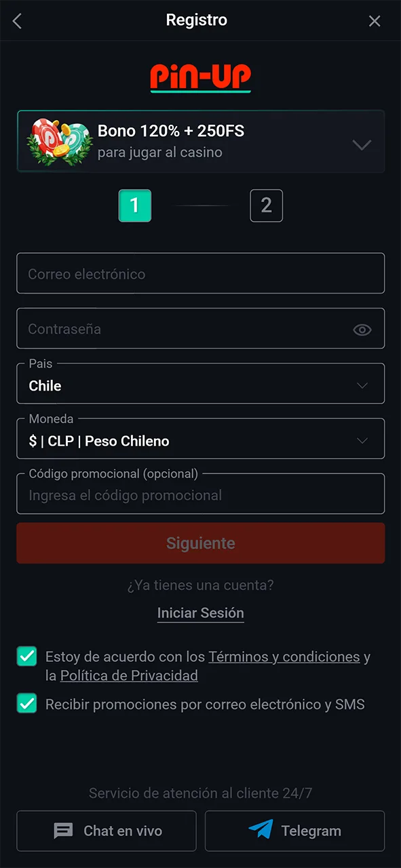Open the Términos y condiciones link
401x868 pixels.
(284, 656)
